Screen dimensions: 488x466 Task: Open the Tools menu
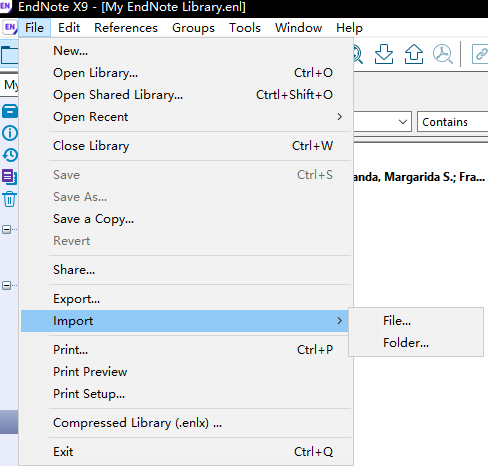click(x=245, y=28)
